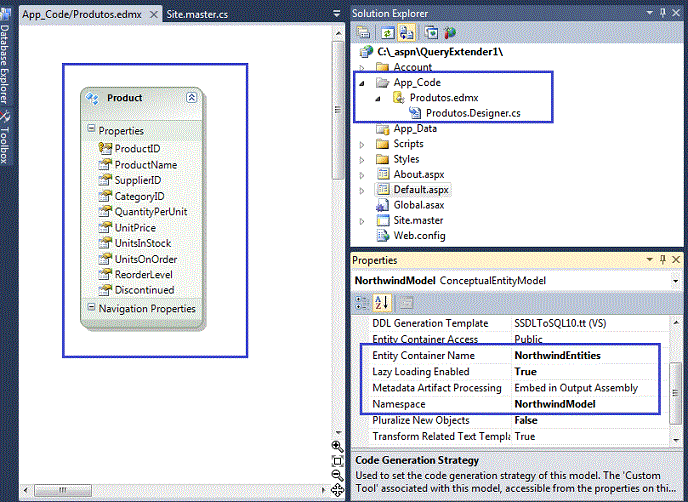Viewport: 688px width, 502px height.
Task: Toggle Auto Hide pin on Properties panel
Action: click(663, 259)
